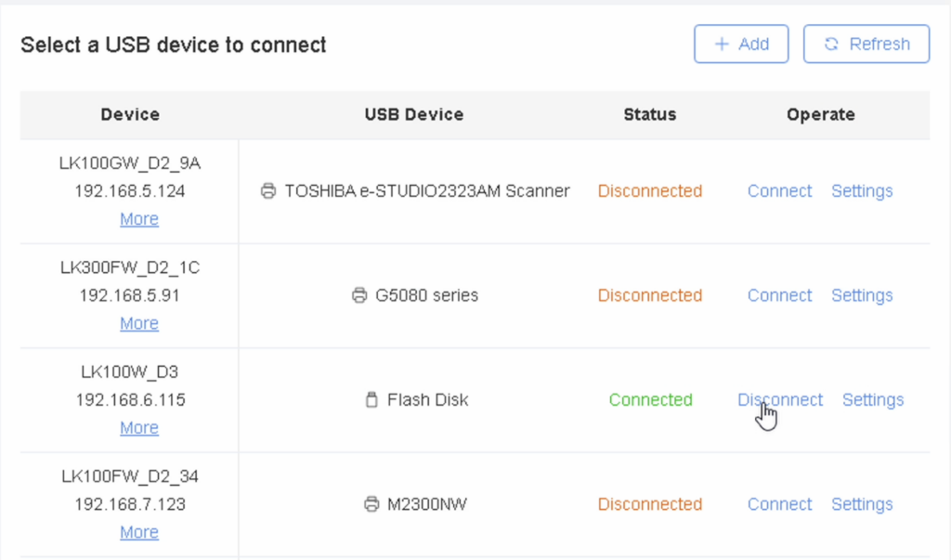Click the Refresh button

(x=866, y=44)
